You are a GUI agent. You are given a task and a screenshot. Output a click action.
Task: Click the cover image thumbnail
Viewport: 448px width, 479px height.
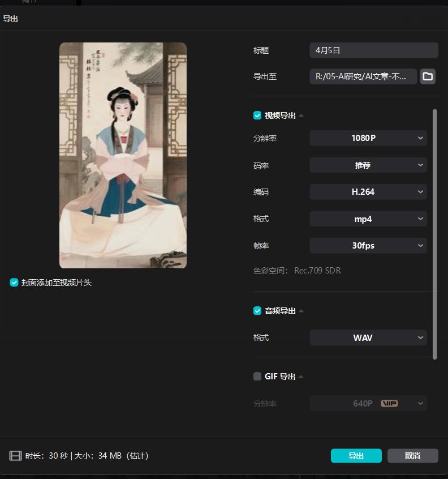click(123, 156)
